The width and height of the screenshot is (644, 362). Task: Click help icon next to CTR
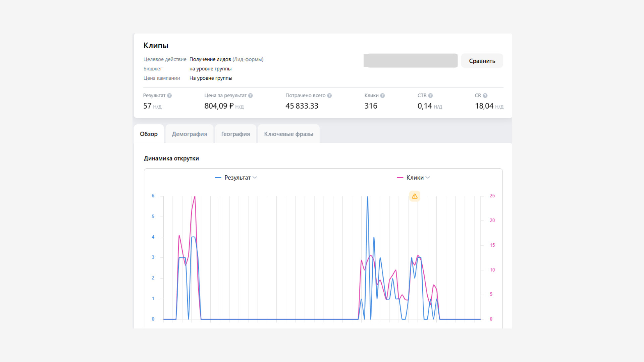coord(430,96)
